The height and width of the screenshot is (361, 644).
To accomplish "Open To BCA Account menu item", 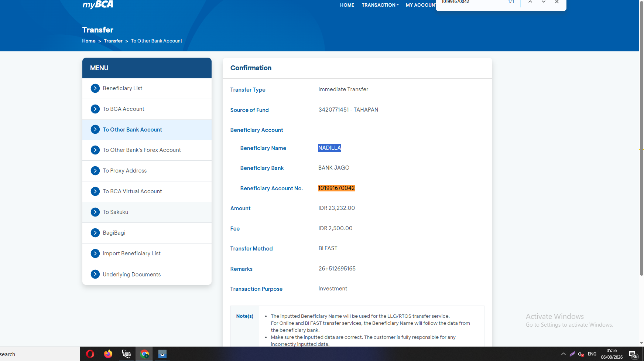I will click(x=147, y=109).
